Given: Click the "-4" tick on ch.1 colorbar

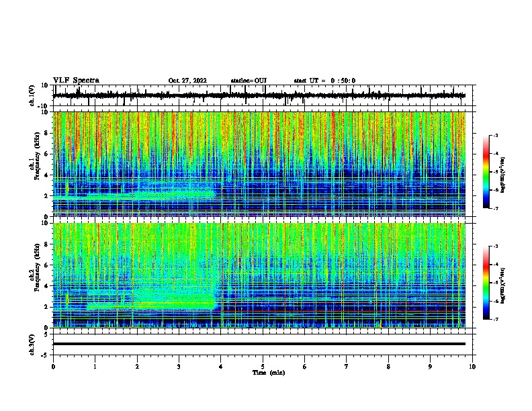Looking at the screenshot, I should click(x=496, y=154).
